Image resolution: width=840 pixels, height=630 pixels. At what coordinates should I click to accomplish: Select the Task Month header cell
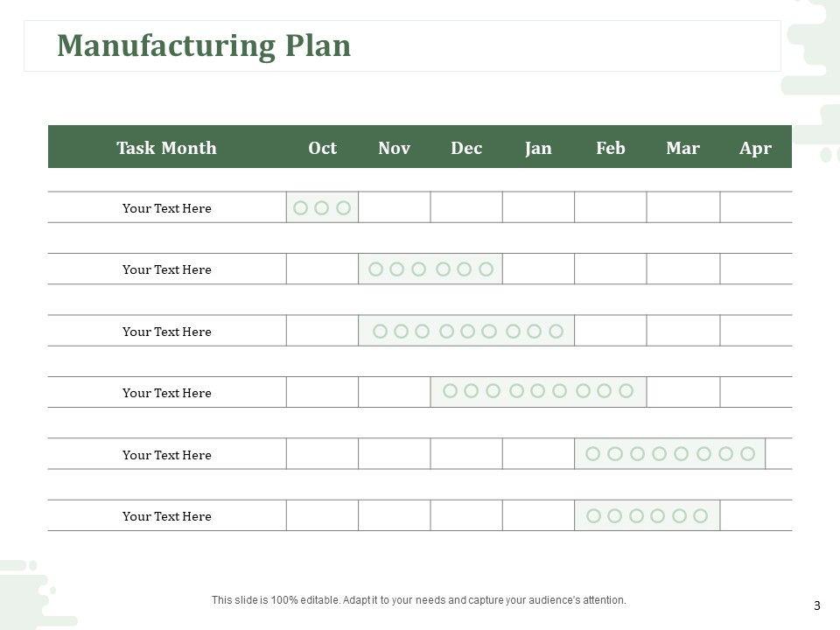pyautogui.click(x=166, y=148)
